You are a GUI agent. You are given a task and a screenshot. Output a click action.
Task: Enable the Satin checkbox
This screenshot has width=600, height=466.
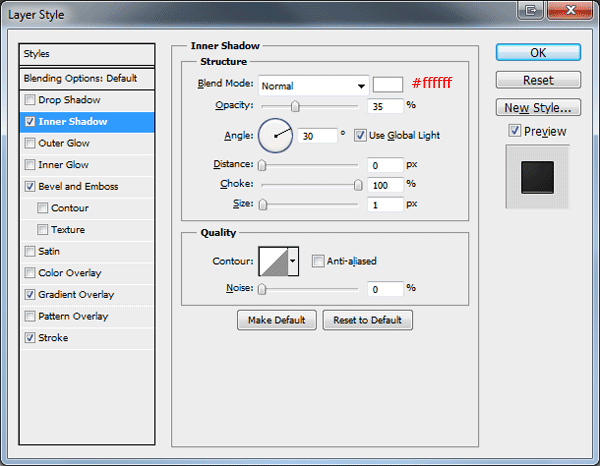(x=29, y=251)
